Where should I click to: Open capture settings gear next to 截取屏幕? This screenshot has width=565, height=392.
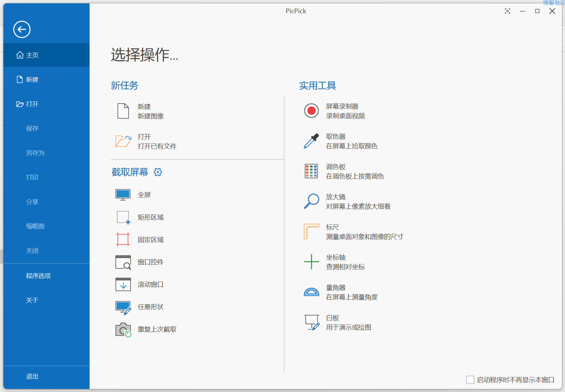pyautogui.click(x=158, y=172)
